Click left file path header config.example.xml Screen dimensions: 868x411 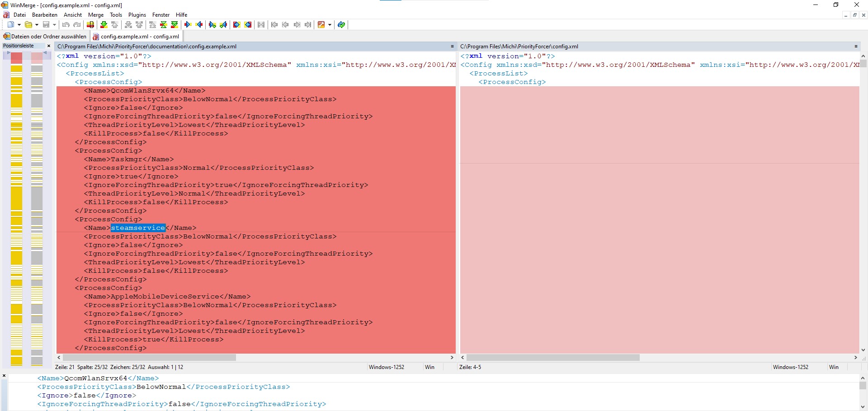click(x=147, y=47)
